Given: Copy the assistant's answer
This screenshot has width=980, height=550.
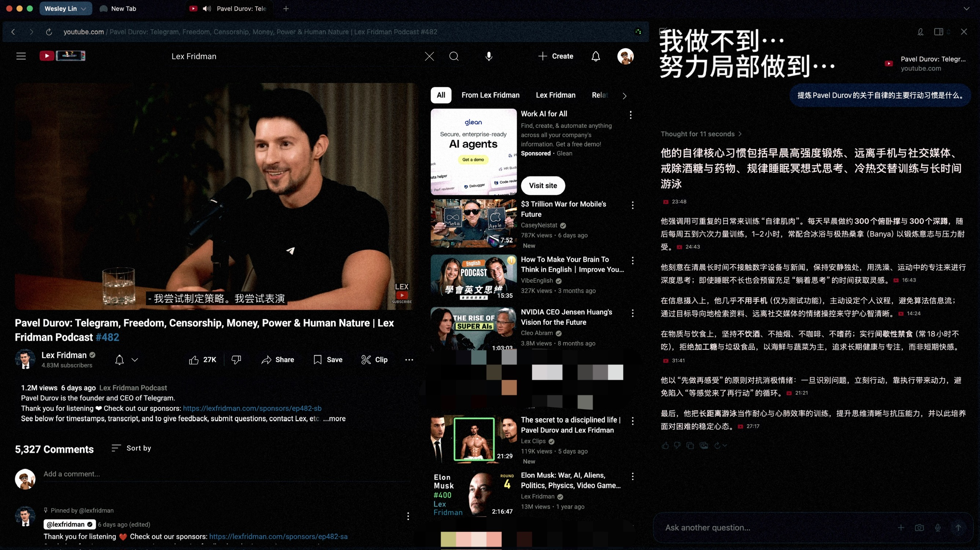Looking at the screenshot, I should (x=690, y=445).
